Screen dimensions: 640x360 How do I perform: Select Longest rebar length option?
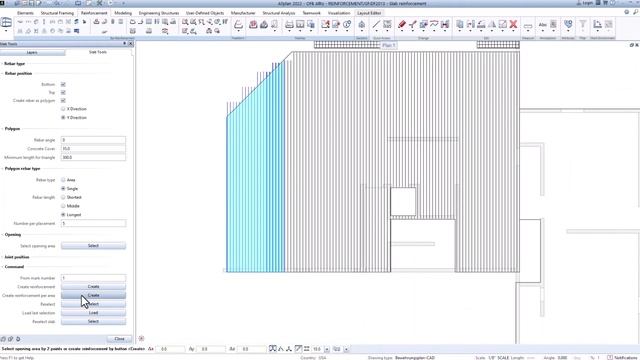coord(63,215)
